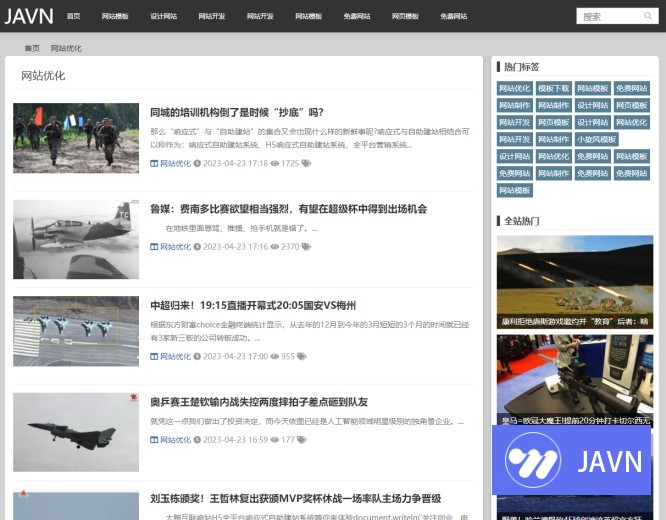This screenshot has height=520, width=666.
Task: Click the 网站优化 page title heading
Action: 43,76
